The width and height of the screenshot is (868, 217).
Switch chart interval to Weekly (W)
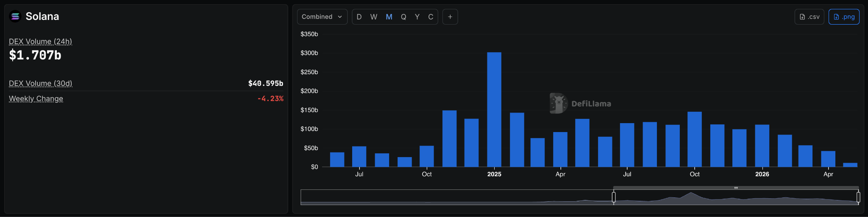pos(373,17)
